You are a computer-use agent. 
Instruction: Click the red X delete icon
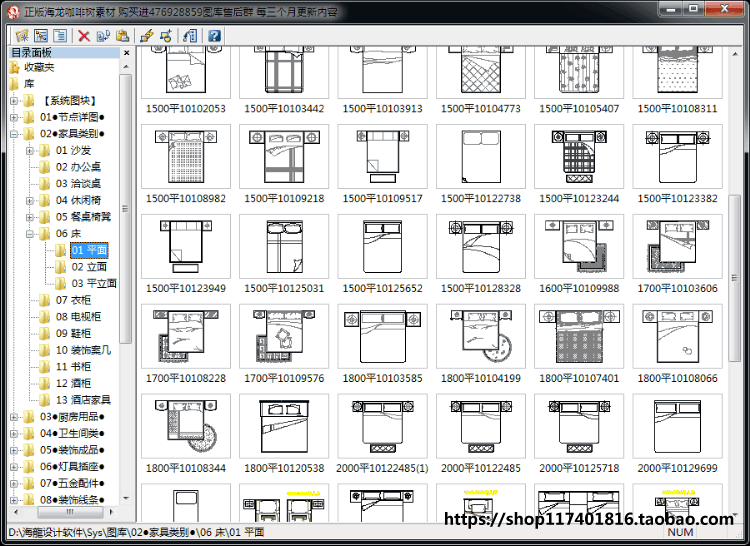point(84,36)
